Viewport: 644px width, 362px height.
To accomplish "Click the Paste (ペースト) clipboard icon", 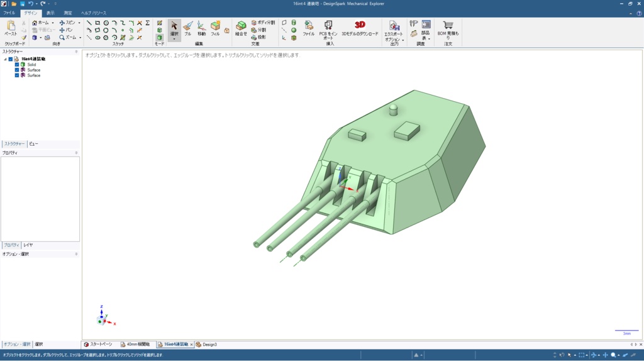I will click(x=11, y=26).
